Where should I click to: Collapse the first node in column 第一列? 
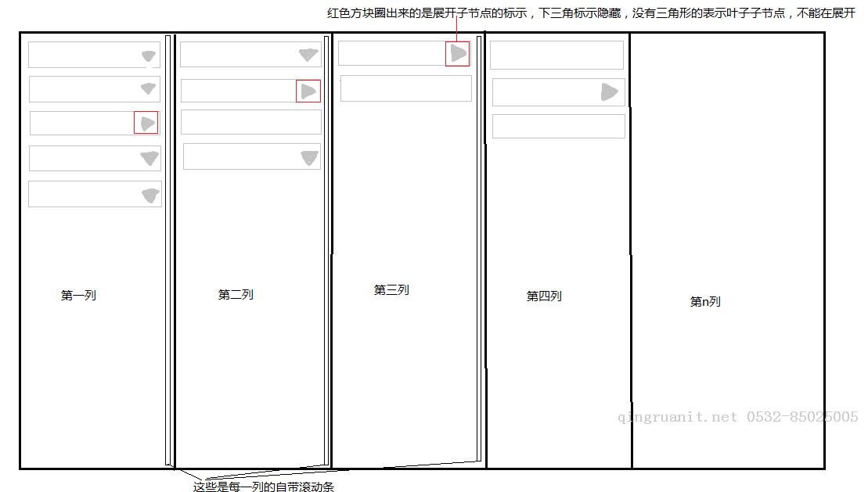149,56
